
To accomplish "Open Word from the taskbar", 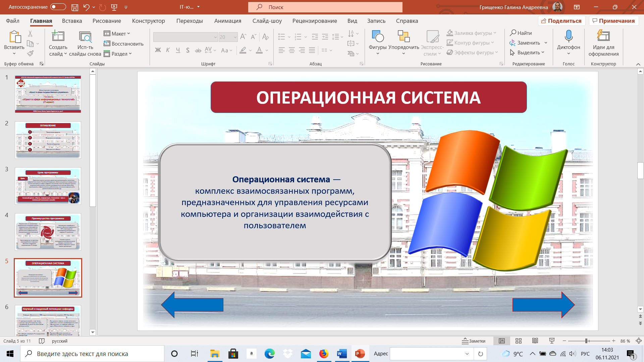I will coord(342,354).
